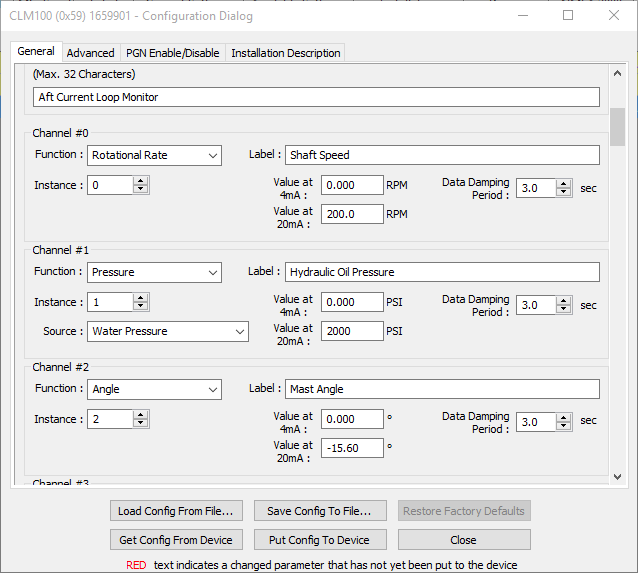Expand Channel #1 Pressure function dropdown
This screenshot has width=638, height=573.
(154, 272)
